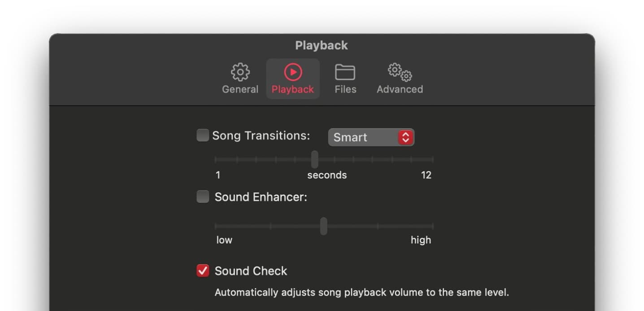Set Sound Enhancer slider to the low end
644x311 pixels.
tap(216, 226)
